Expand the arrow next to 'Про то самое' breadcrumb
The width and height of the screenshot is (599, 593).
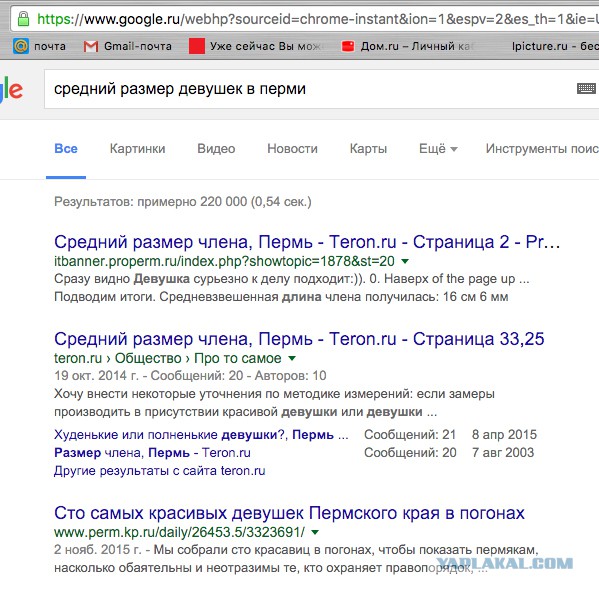[292, 358]
